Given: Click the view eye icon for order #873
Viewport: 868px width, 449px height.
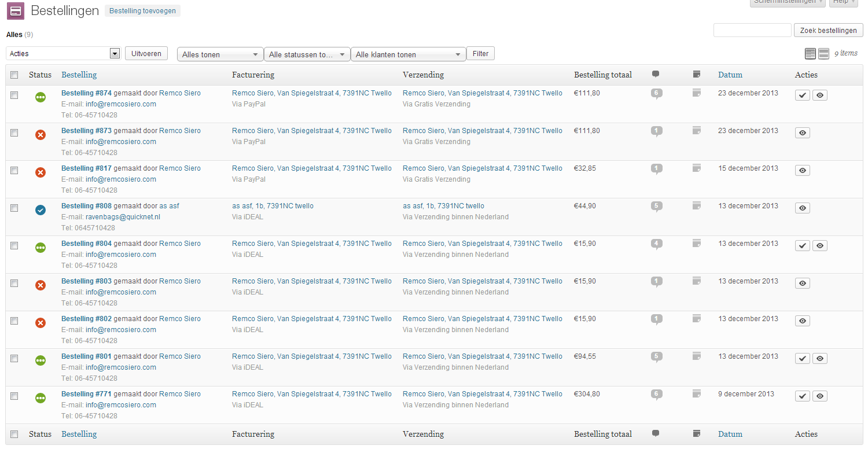Looking at the screenshot, I should (x=802, y=133).
